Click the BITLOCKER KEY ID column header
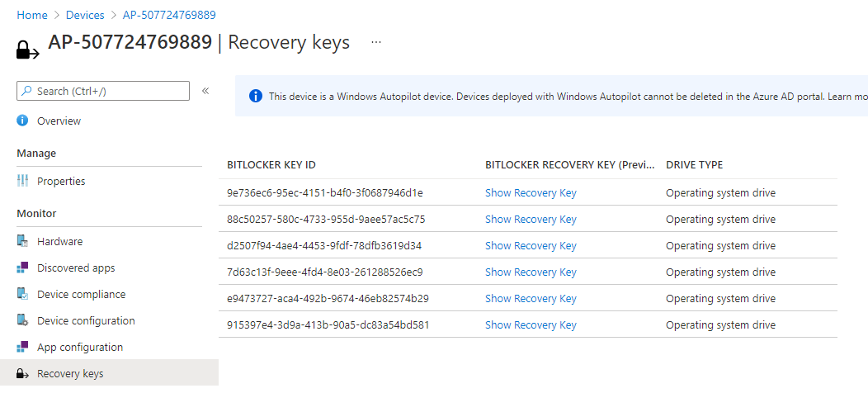The height and width of the screenshot is (393, 868). 271,165
